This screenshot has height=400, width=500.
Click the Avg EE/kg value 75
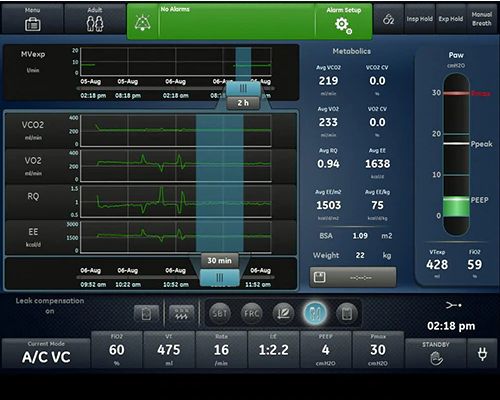377,205
